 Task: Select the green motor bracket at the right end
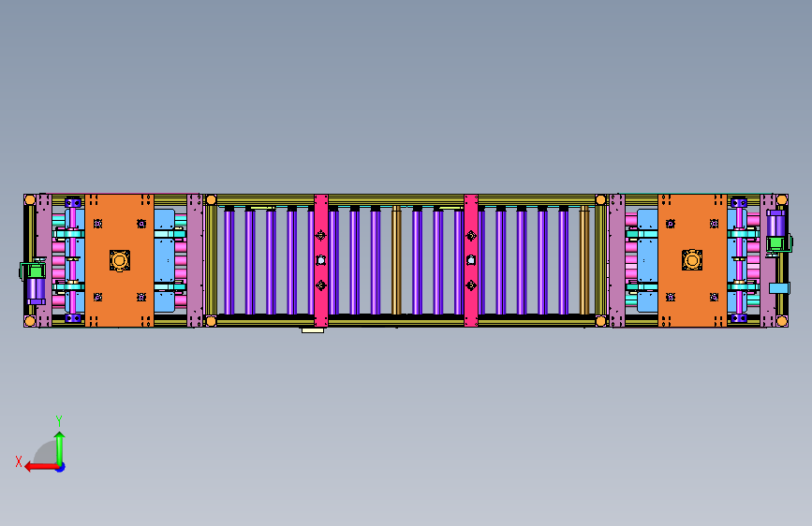(x=778, y=243)
